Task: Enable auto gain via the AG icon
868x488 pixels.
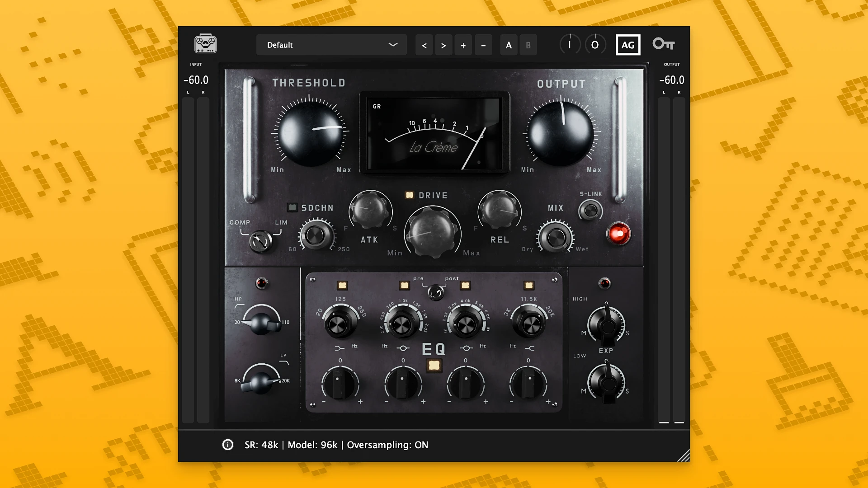Action: tap(628, 44)
